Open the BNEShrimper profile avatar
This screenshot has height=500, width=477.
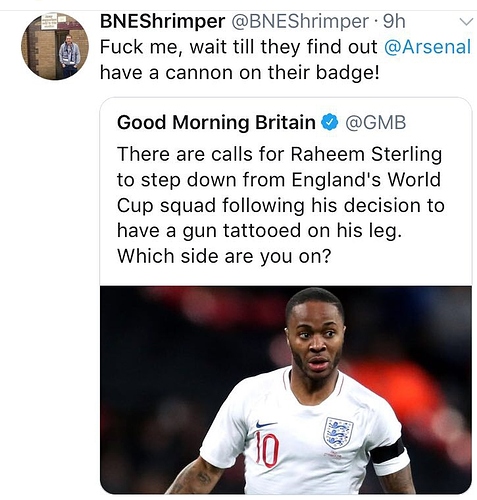click(x=55, y=46)
